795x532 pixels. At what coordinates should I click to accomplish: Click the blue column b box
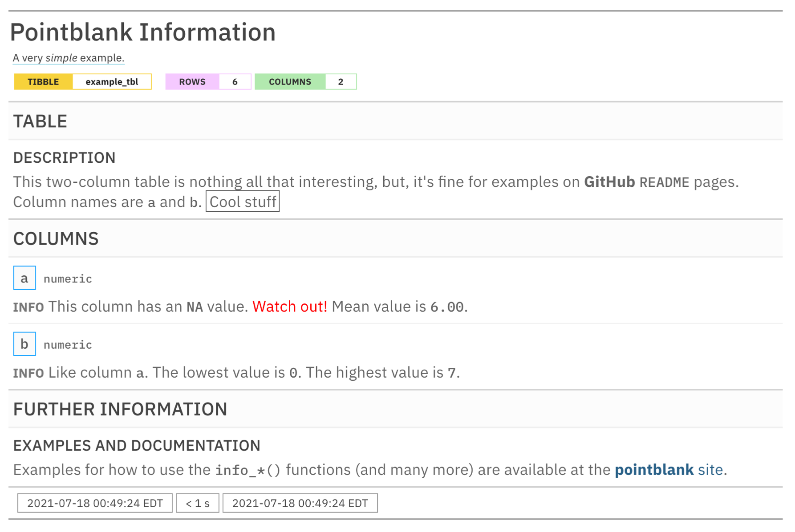[24, 344]
